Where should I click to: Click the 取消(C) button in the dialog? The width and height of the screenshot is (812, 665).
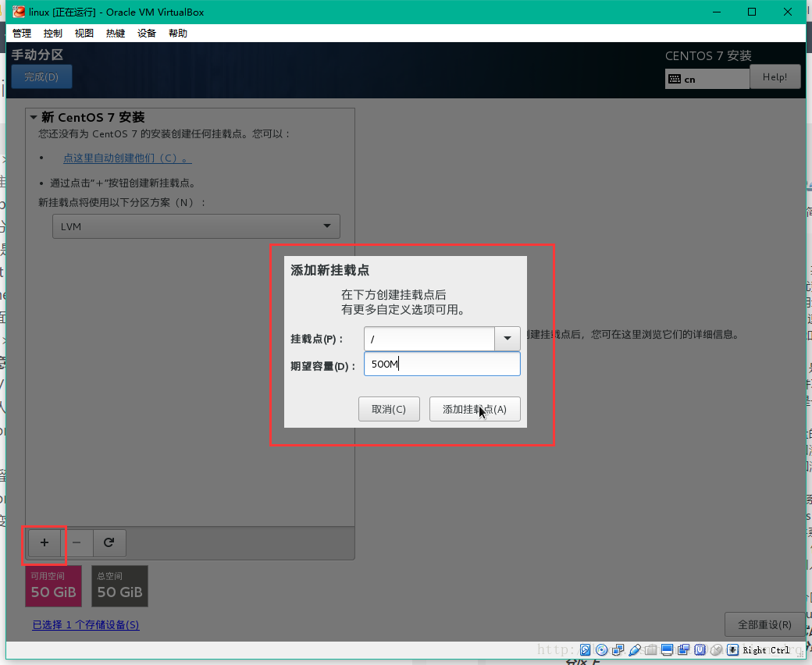tap(389, 408)
